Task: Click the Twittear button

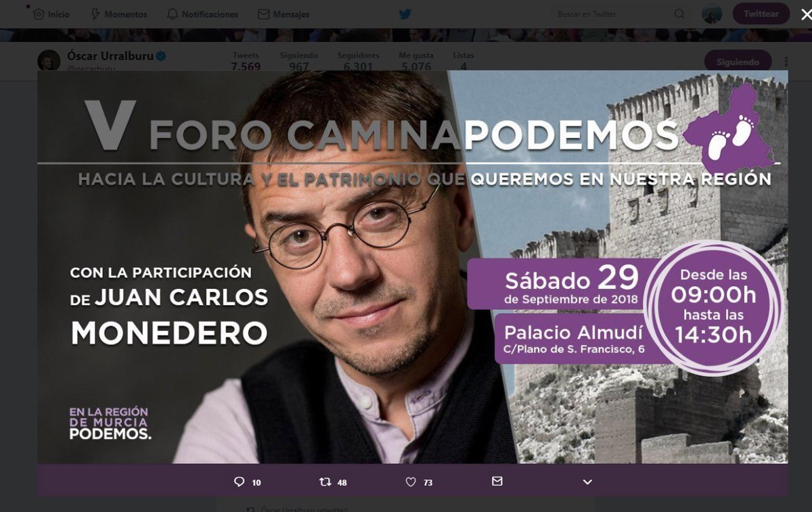Action: click(x=761, y=14)
